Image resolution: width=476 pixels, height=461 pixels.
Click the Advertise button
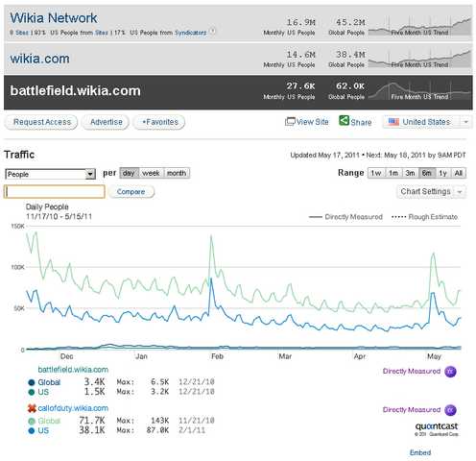click(x=106, y=122)
